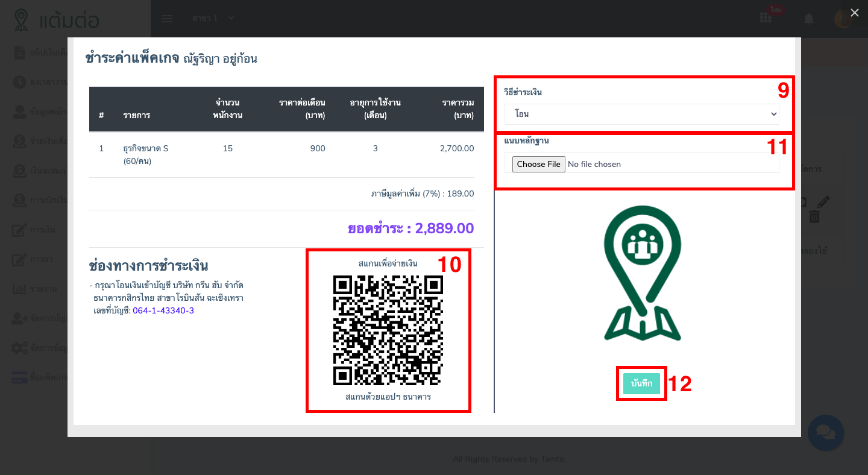Viewport: 868px width, 475px height.
Task: Open the วิธีชำระเงิน payment method dropdown
Action: pos(641,114)
